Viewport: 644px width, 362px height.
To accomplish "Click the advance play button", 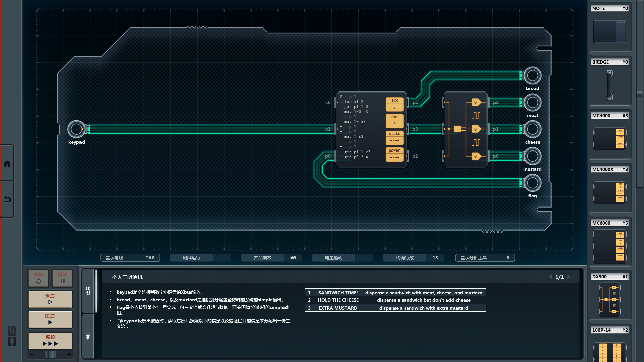I will click(50, 319).
